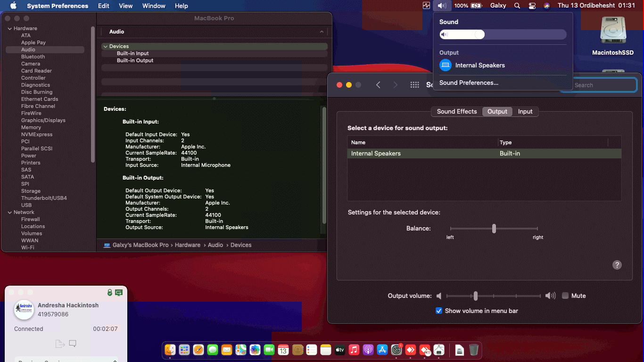Adjust the Sound volume slider in popup
Viewport: 644px width, 362px height.
click(503, 34)
